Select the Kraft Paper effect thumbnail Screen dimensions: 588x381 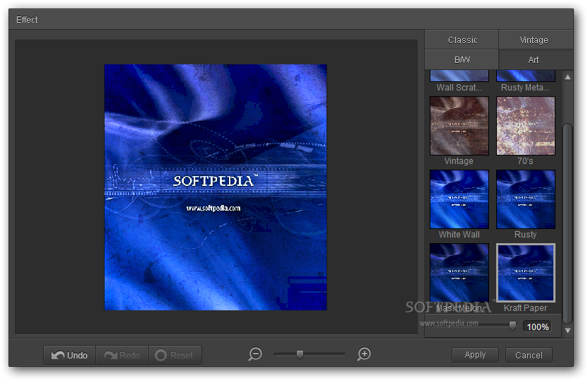(526, 273)
